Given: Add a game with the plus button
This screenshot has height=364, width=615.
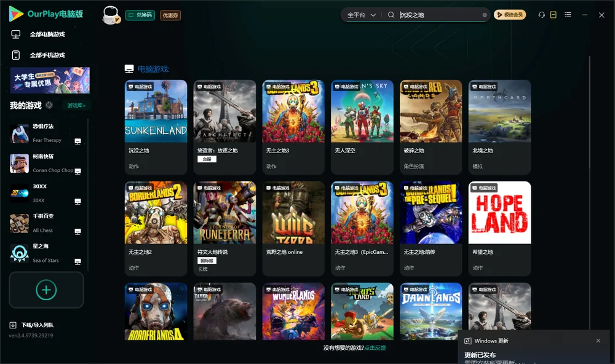Looking at the screenshot, I should pos(46,290).
